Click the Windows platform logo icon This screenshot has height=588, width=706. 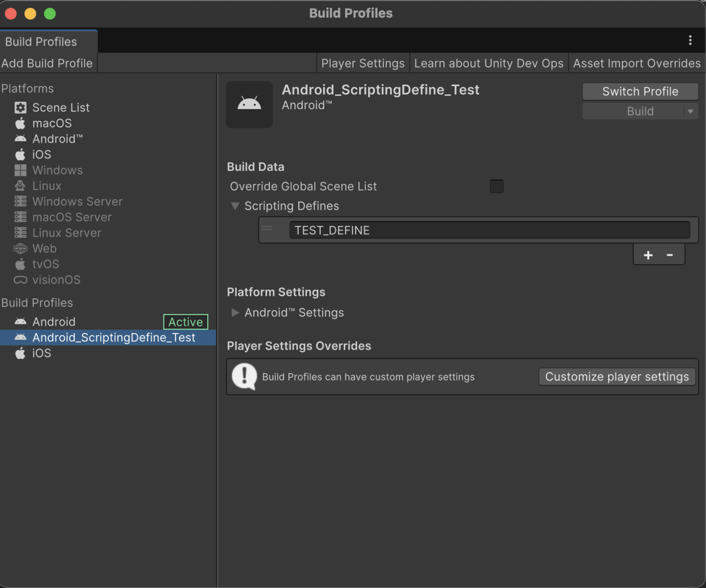coord(21,170)
